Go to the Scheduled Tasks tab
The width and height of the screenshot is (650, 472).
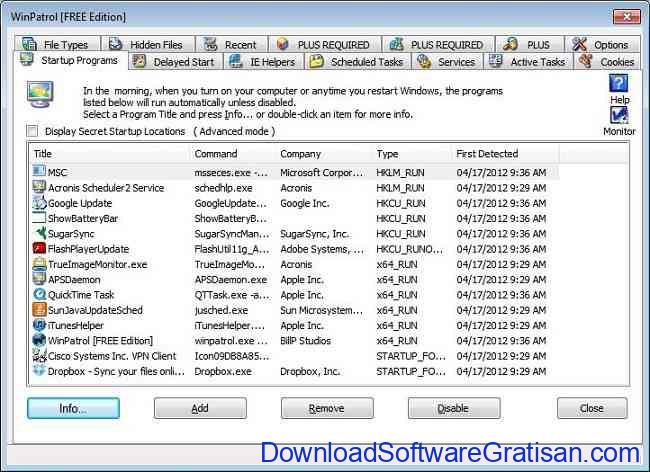(x=358, y=62)
